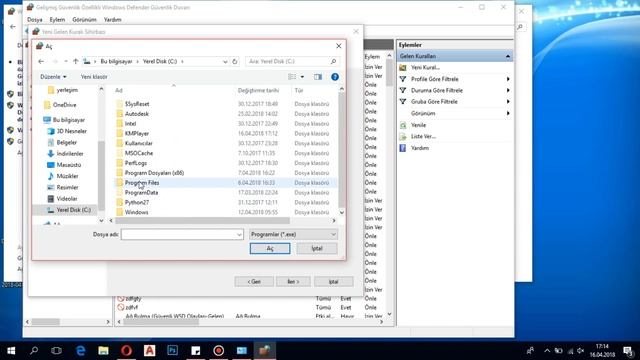Select the Kullanıcılar folder

[x=138, y=143]
